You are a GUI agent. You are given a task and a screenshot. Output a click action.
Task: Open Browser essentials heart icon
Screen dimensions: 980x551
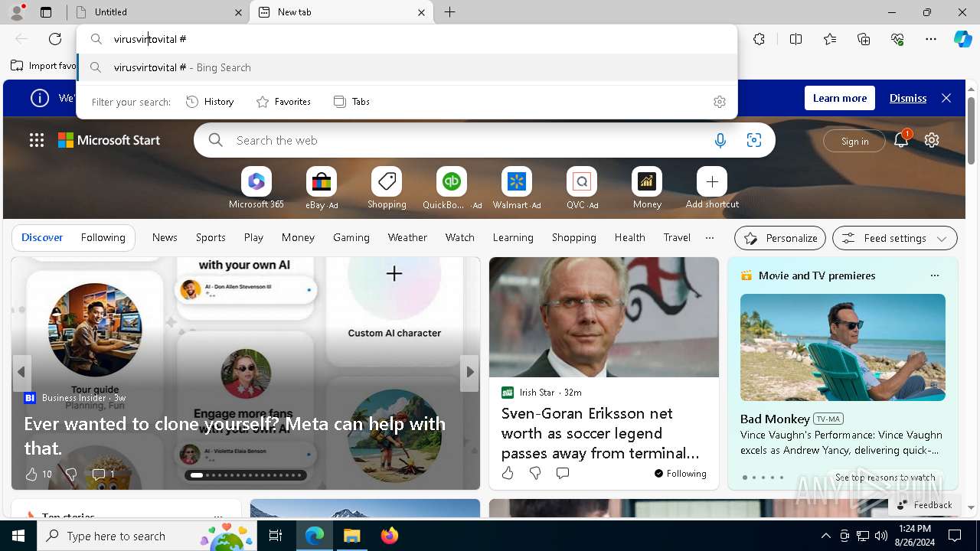pos(897,39)
